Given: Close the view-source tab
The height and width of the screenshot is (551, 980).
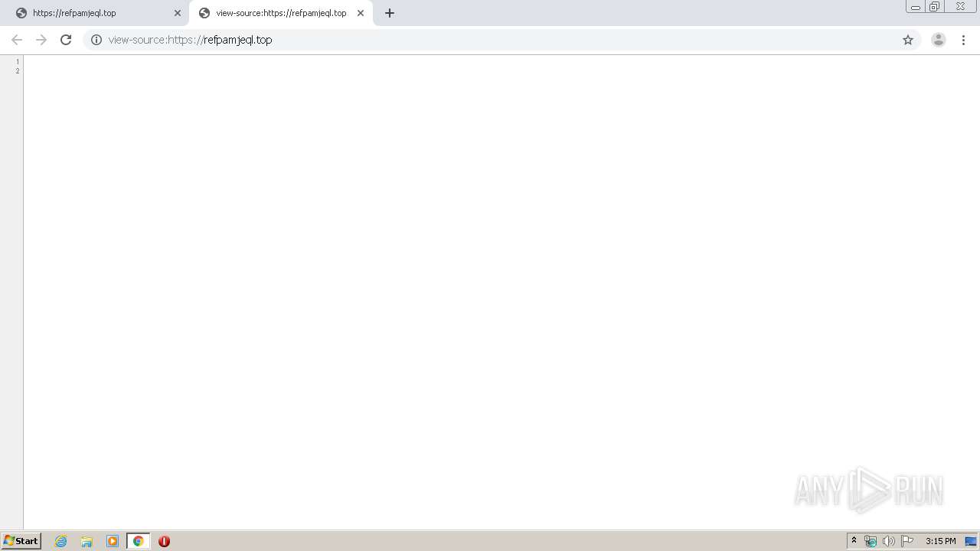Looking at the screenshot, I should pyautogui.click(x=361, y=13).
